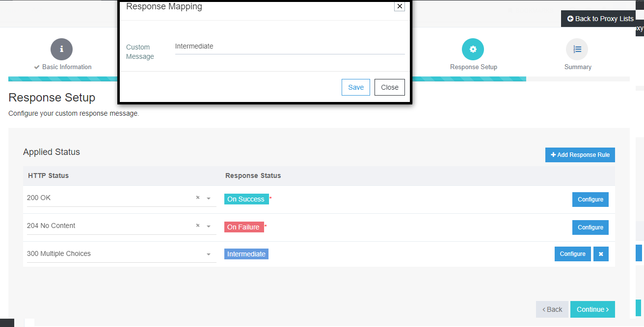
Task: Click the Intermediate status badge
Action: coord(246,253)
